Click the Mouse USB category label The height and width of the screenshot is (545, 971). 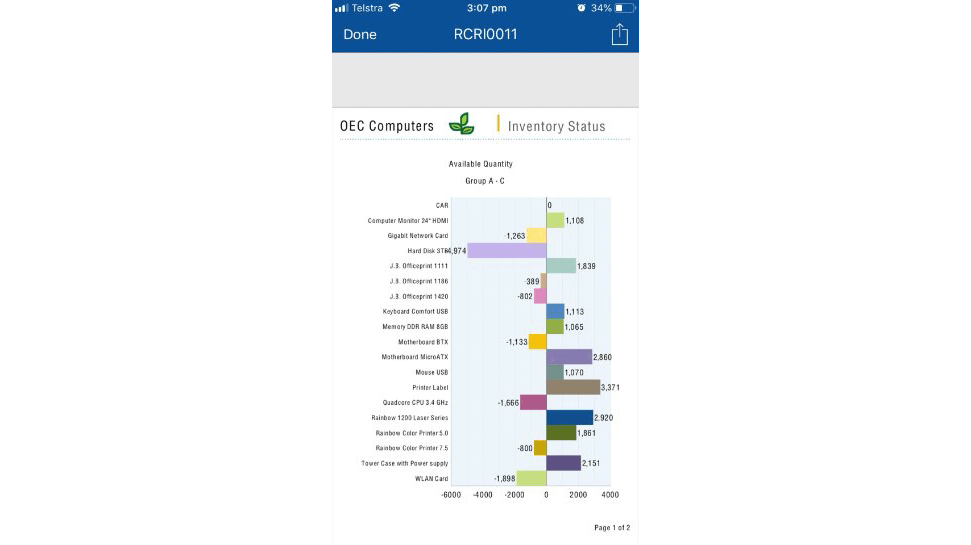432,372
